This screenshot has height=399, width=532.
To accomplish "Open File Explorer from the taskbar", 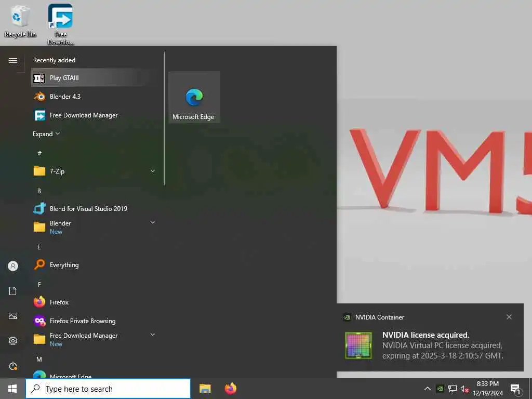I will (x=205, y=389).
